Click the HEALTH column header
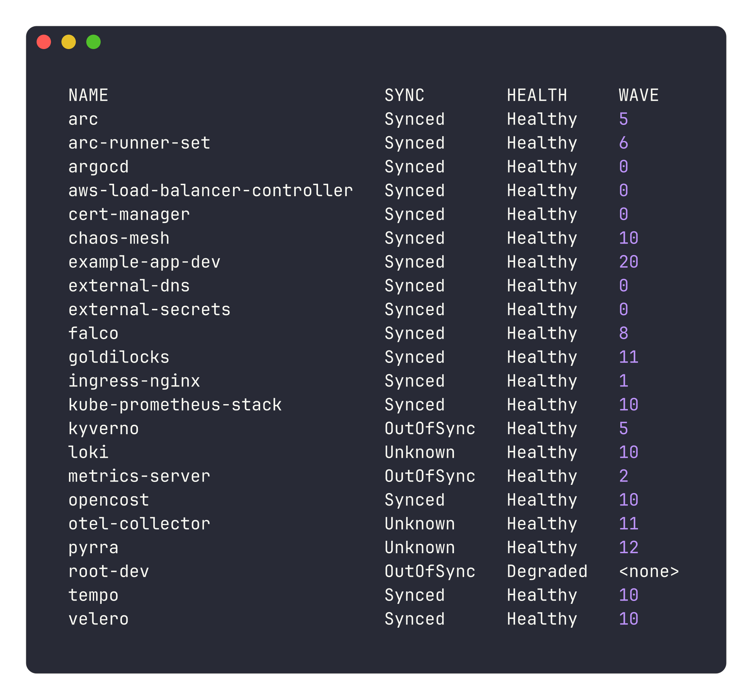Viewport: 753px width, 700px height. 537,95
